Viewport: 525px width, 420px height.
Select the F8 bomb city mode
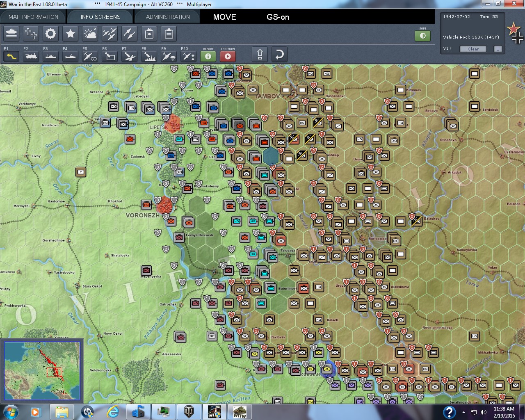point(149,56)
